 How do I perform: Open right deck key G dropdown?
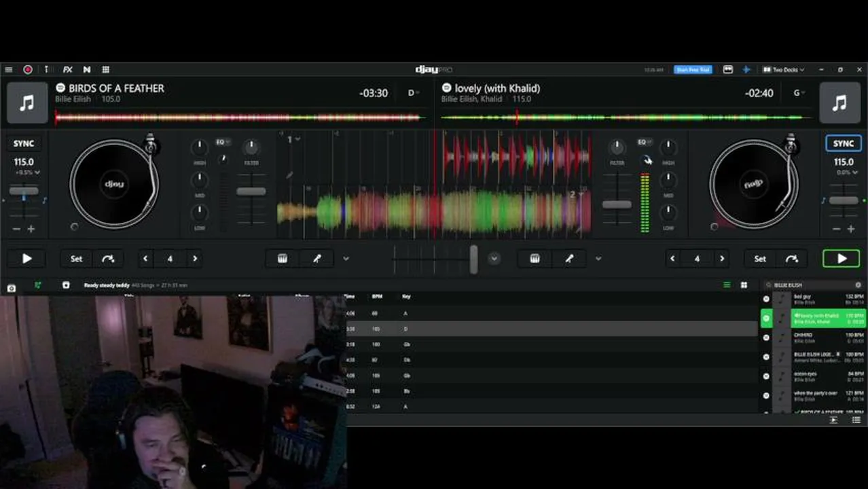[x=799, y=93]
